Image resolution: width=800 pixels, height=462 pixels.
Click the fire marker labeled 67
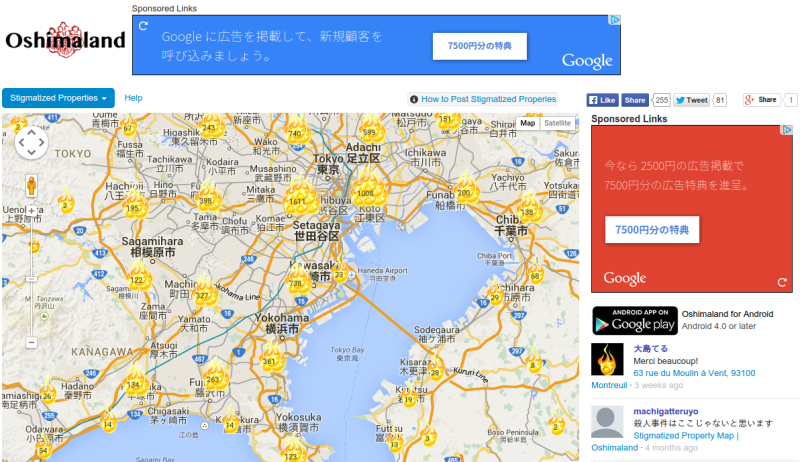coord(128,127)
